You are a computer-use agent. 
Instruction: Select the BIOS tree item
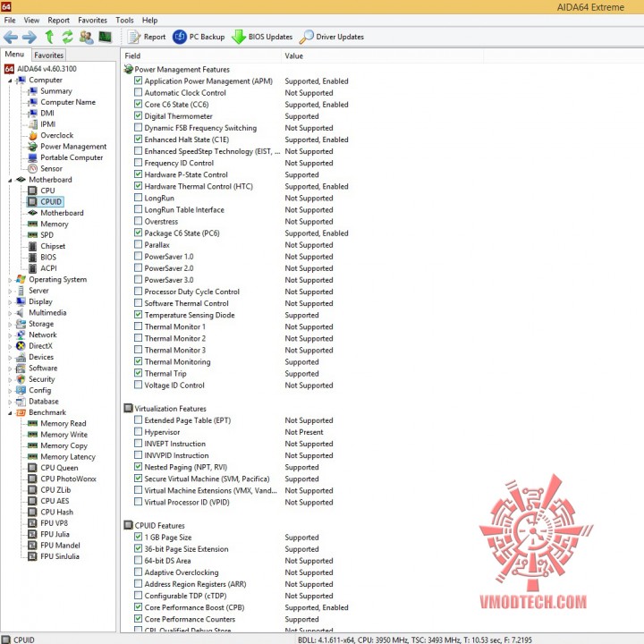[x=42, y=257]
